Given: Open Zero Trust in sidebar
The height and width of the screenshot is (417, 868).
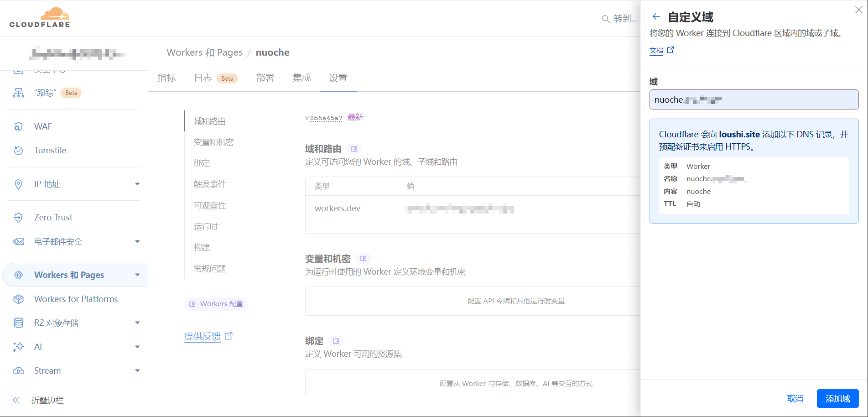Looking at the screenshot, I should [53, 218].
